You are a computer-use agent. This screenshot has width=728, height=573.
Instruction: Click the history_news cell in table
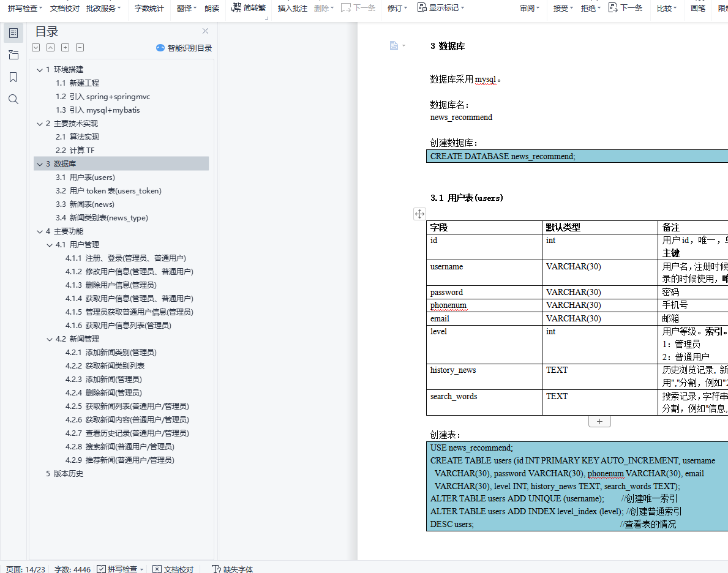click(x=484, y=376)
